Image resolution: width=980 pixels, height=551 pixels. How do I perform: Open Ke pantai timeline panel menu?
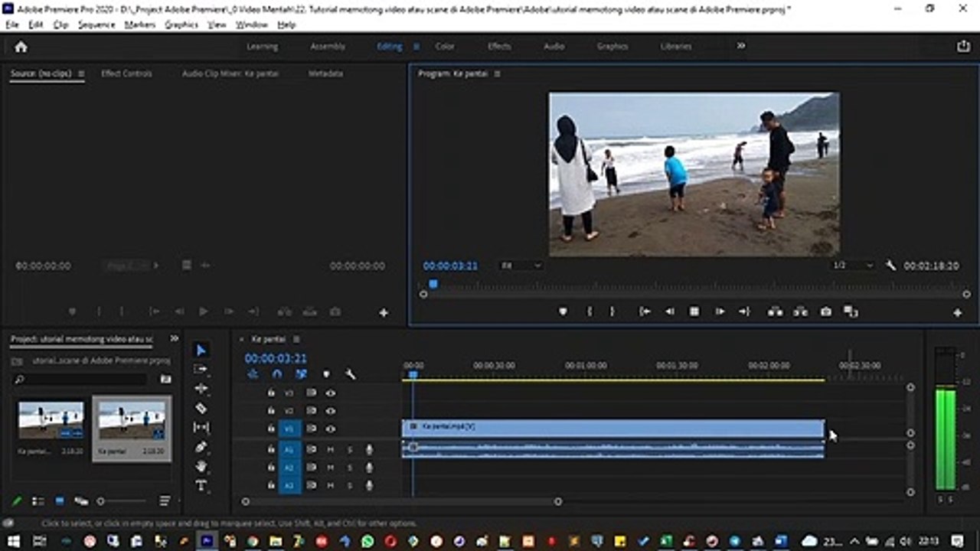296,339
